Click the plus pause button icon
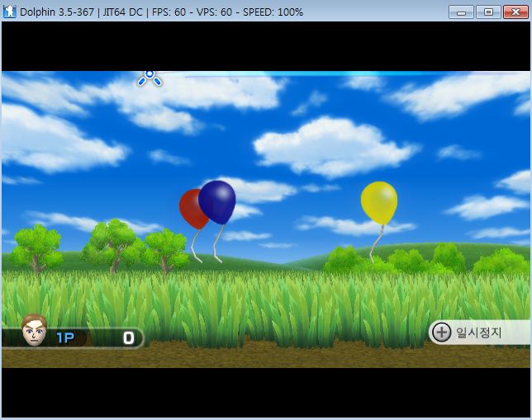Viewport: 532px width, 420px height. pyautogui.click(x=442, y=332)
